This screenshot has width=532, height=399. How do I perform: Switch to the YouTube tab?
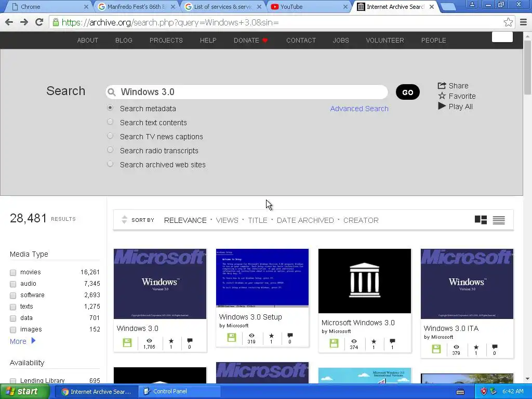[310, 6]
